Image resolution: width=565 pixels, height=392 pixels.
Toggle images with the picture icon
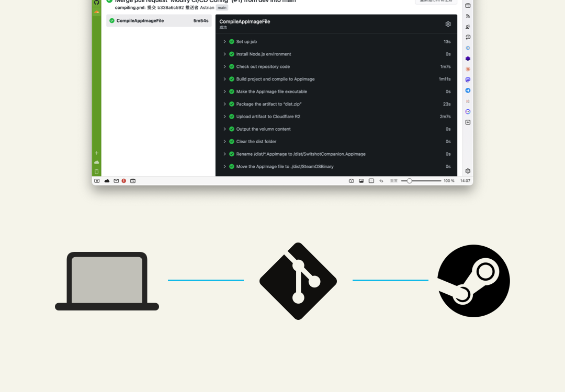[x=361, y=181]
